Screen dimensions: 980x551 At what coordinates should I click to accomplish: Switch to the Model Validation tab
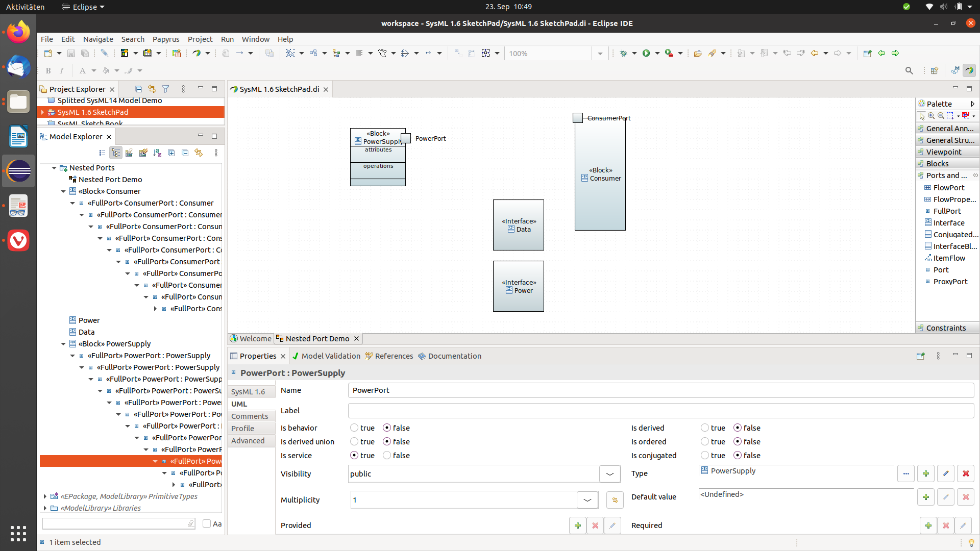point(330,356)
